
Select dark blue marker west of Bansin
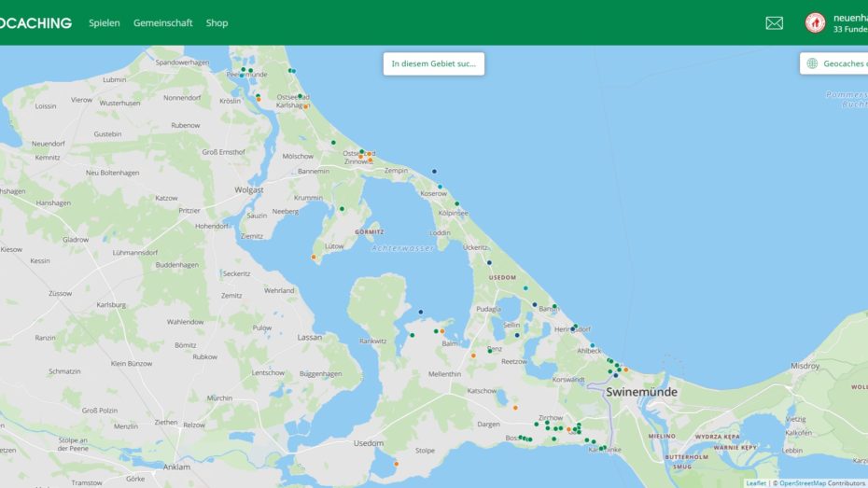coord(535,305)
